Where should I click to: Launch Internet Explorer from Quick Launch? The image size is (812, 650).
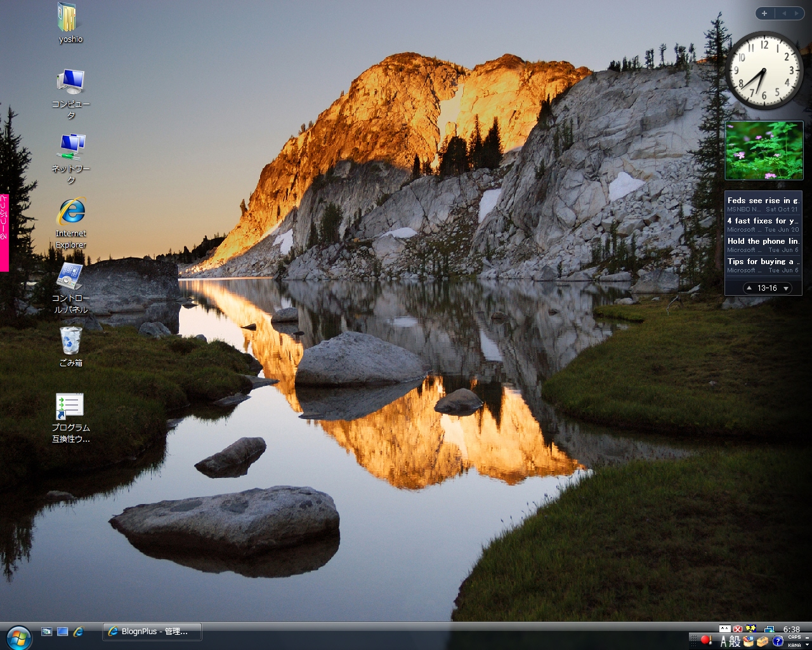pyautogui.click(x=79, y=632)
